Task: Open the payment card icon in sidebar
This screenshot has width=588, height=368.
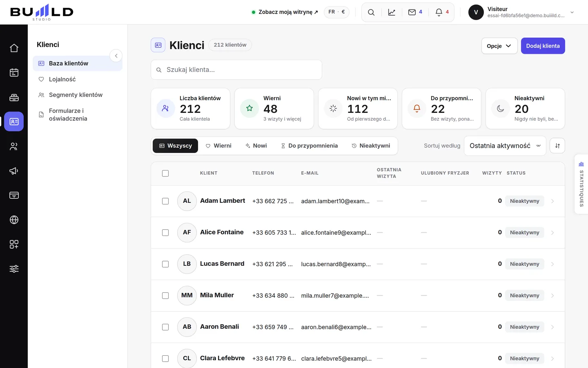Action: (x=14, y=195)
